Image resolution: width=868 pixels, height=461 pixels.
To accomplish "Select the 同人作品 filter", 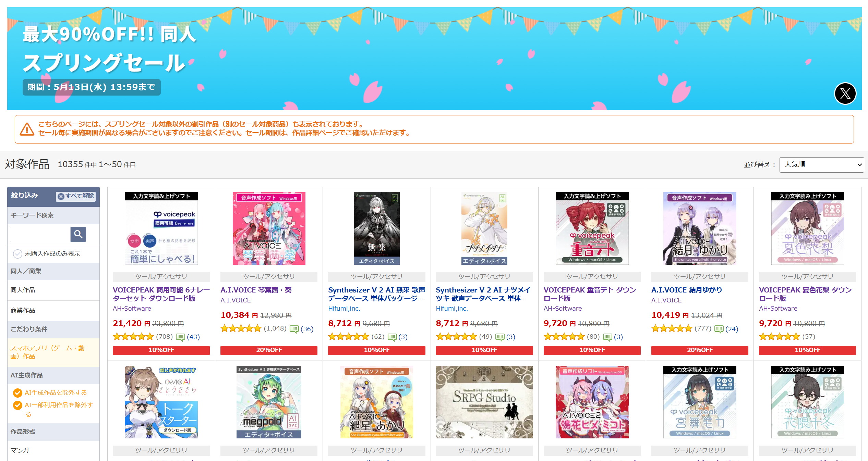I will tap(53, 290).
